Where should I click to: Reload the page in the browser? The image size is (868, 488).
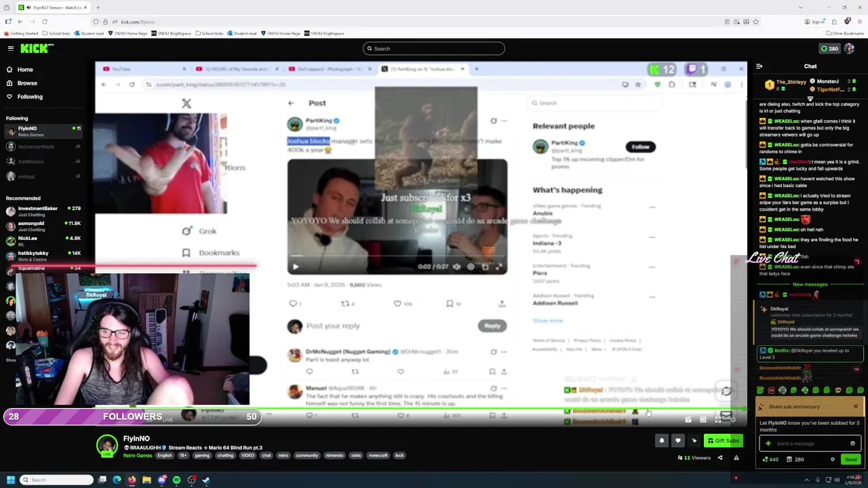coord(45,22)
